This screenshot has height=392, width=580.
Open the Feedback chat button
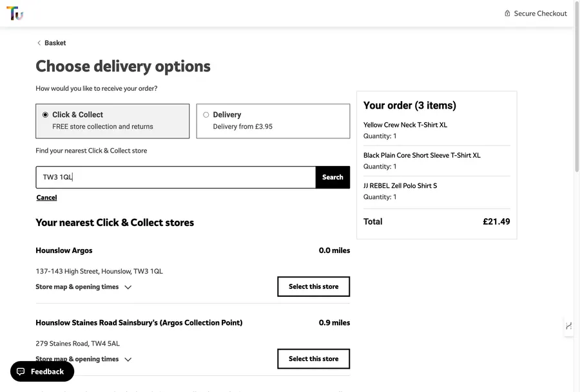(42, 371)
